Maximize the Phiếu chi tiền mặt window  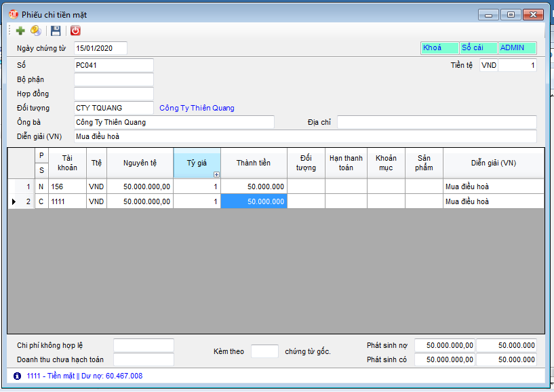pyautogui.click(x=511, y=14)
